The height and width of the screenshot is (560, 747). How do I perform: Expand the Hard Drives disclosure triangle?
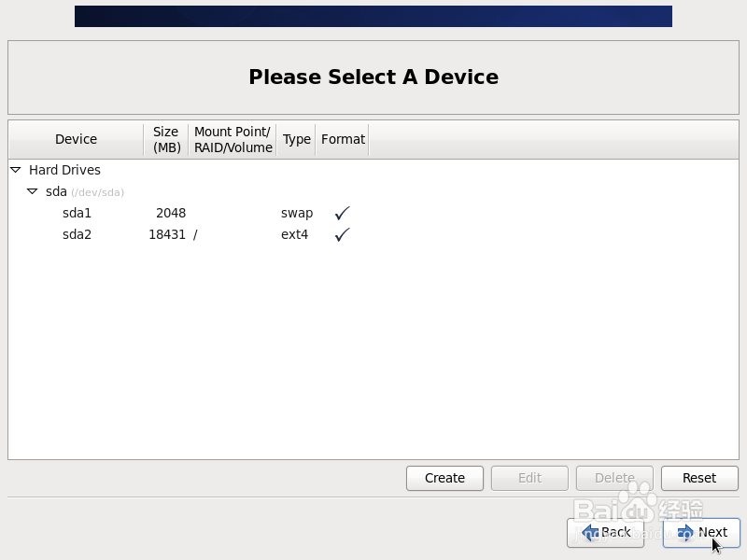14,170
